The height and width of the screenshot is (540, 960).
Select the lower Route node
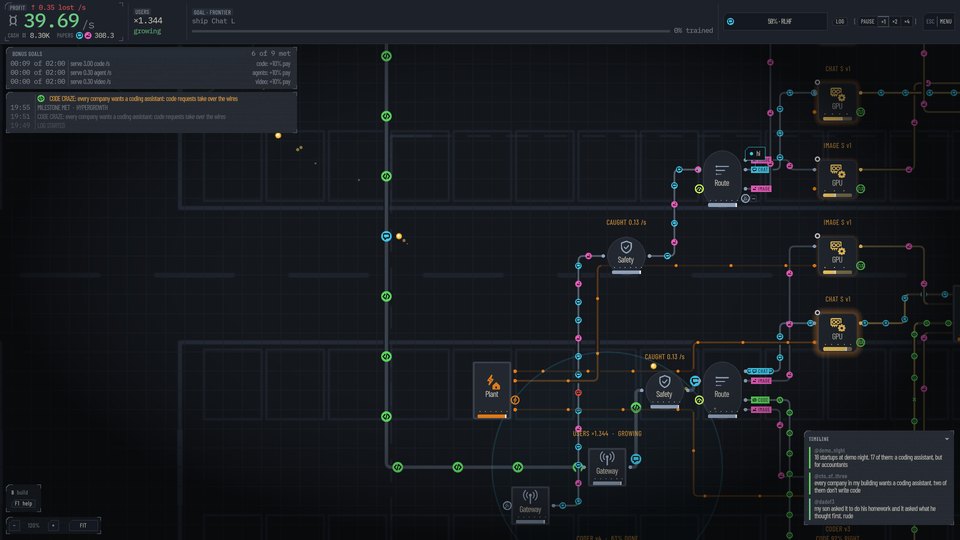point(722,390)
